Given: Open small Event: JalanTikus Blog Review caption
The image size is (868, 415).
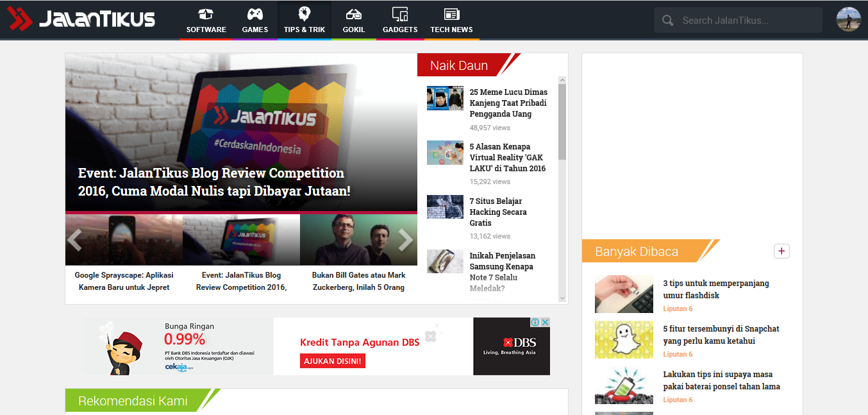Looking at the screenshot, I should point(241,281).
